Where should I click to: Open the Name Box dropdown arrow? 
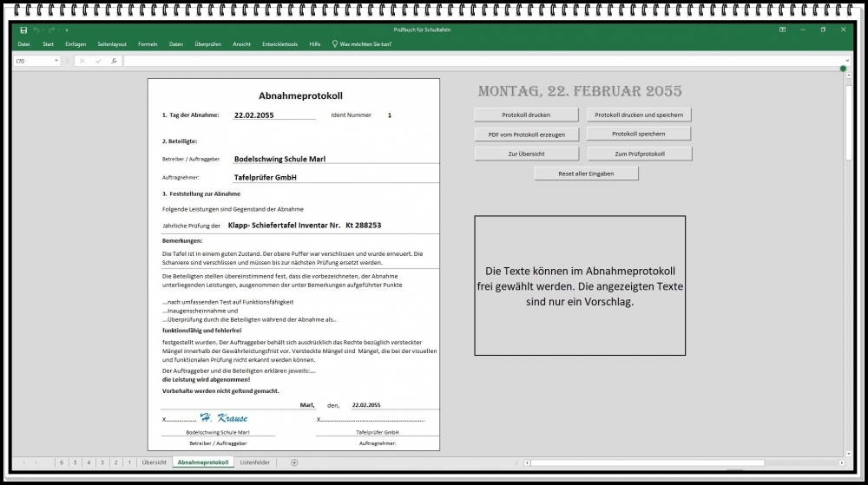(x=56, y=61)
